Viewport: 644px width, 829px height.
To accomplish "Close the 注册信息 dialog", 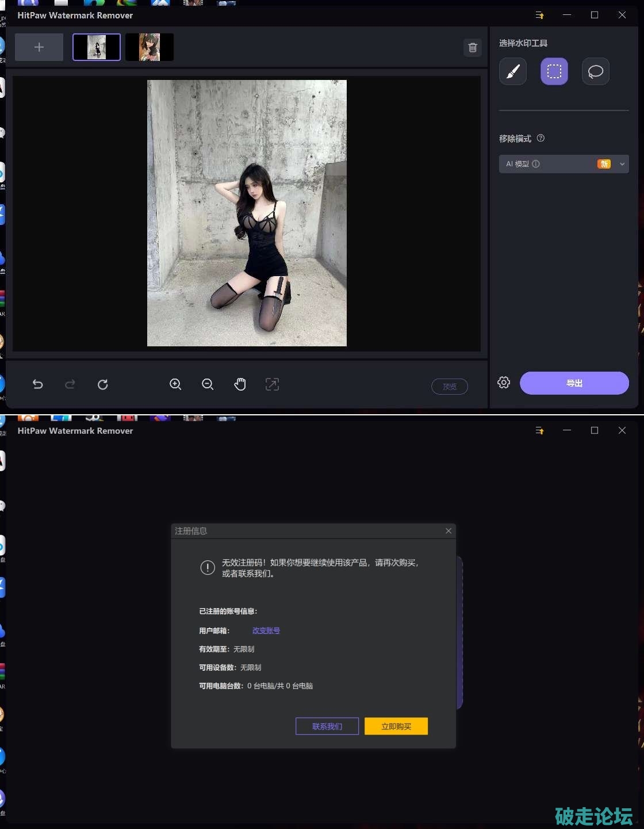I will pos(448,531).
